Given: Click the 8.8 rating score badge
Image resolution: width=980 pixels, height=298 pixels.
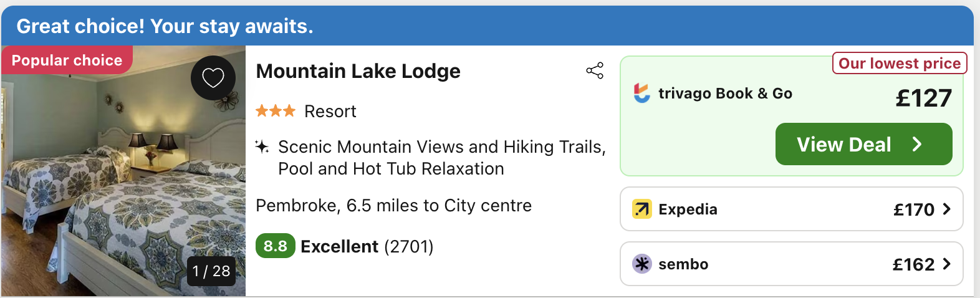Looking at the screenshot, I should point(275,246).
